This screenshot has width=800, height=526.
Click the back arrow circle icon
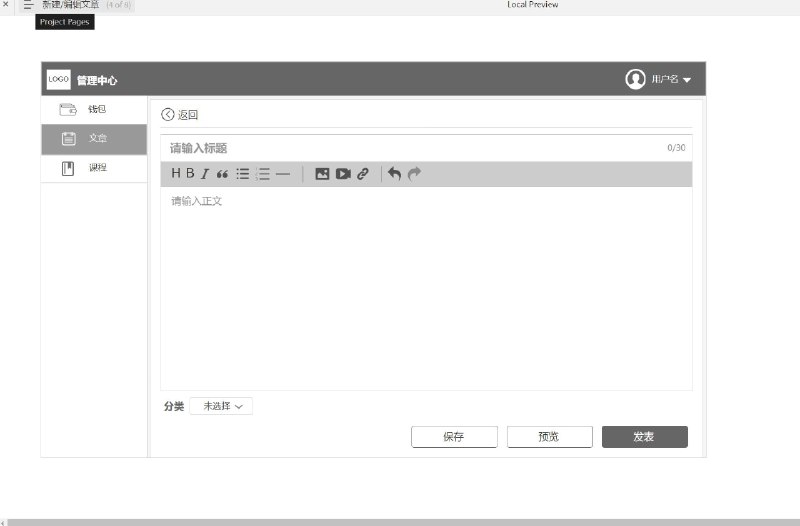(167, 114)
